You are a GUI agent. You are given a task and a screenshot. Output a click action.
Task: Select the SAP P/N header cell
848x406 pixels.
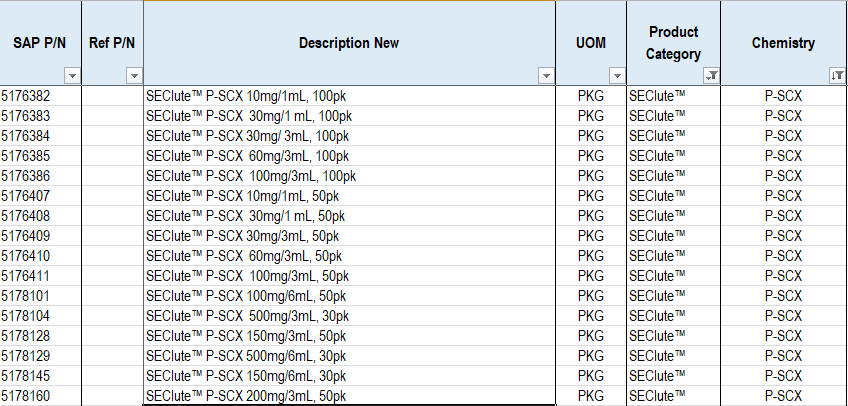[x=41, y=43]
